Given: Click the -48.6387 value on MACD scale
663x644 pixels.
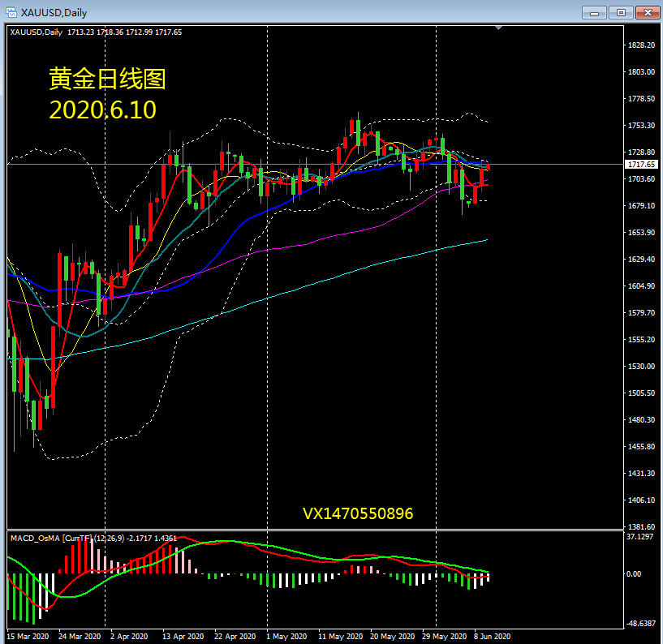Looking at the screenshot, I should pos(641,624).
